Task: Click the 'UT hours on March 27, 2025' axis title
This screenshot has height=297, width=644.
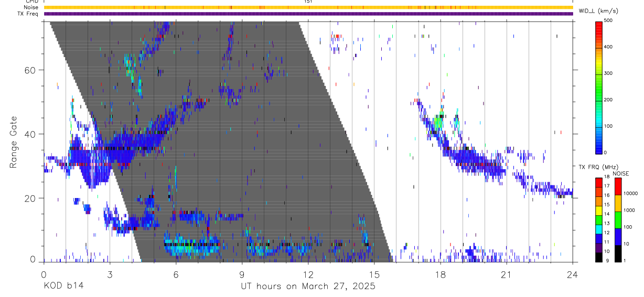Action: tap(308, 287)
